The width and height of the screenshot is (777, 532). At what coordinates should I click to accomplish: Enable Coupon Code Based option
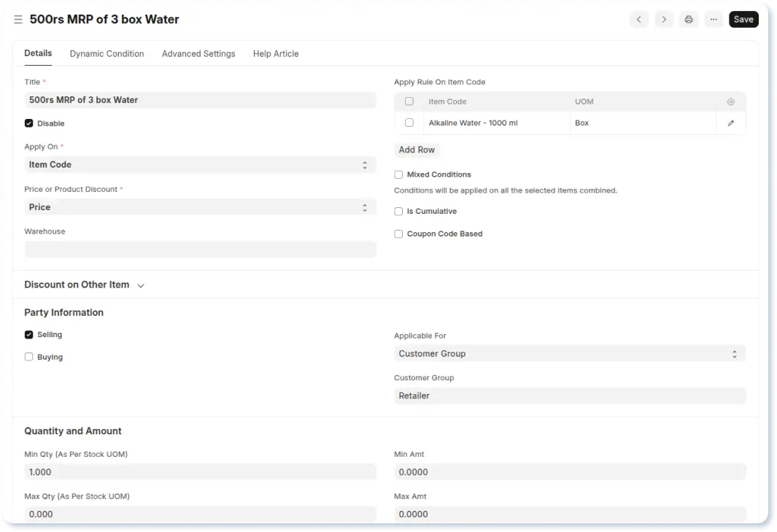click(x=398, y=234)
